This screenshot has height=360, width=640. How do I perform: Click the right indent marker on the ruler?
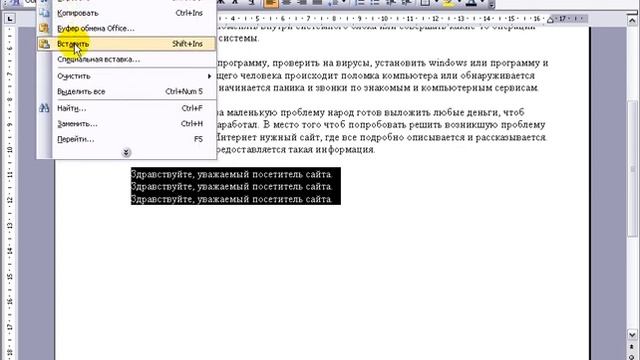click(551, 20)
